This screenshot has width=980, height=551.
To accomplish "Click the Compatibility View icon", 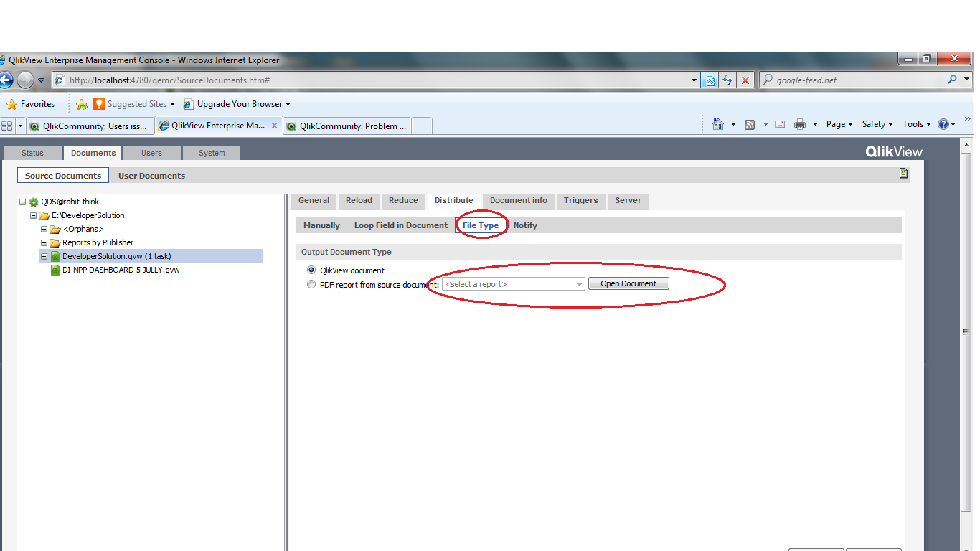I will pyautogui.click(x=710, y=80).
